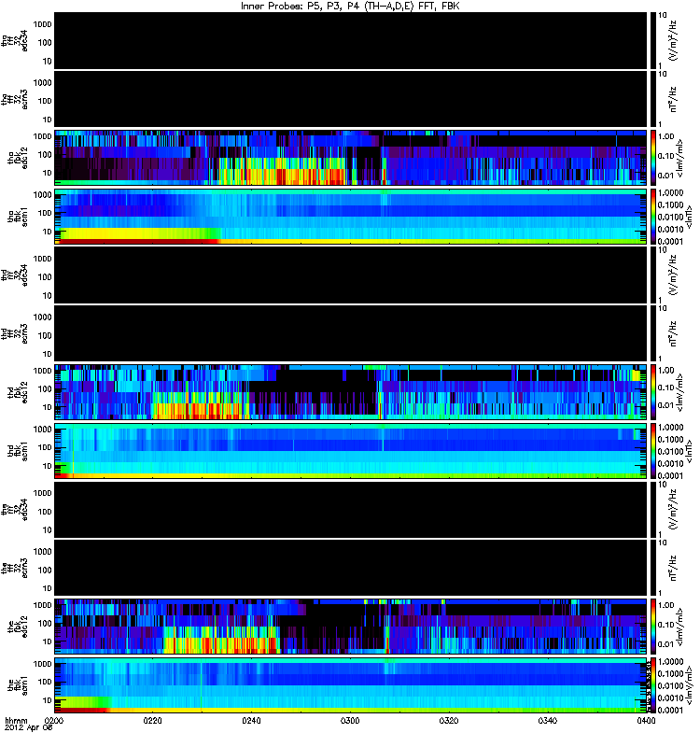Click the thd fbk edc12 spectrogram panel
This screenshot has height=747, width=700.
pos(350,392)
